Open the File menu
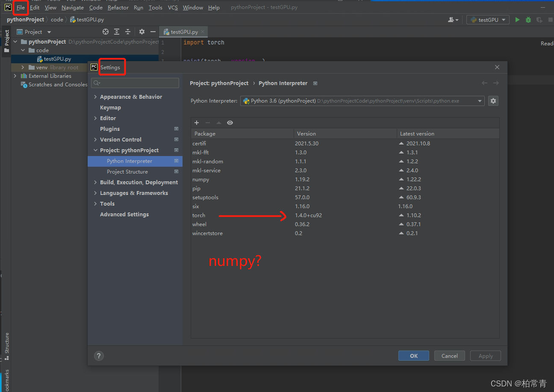This screenshot has width=554, height=392. pyautogui.click(x=21, y=8)
